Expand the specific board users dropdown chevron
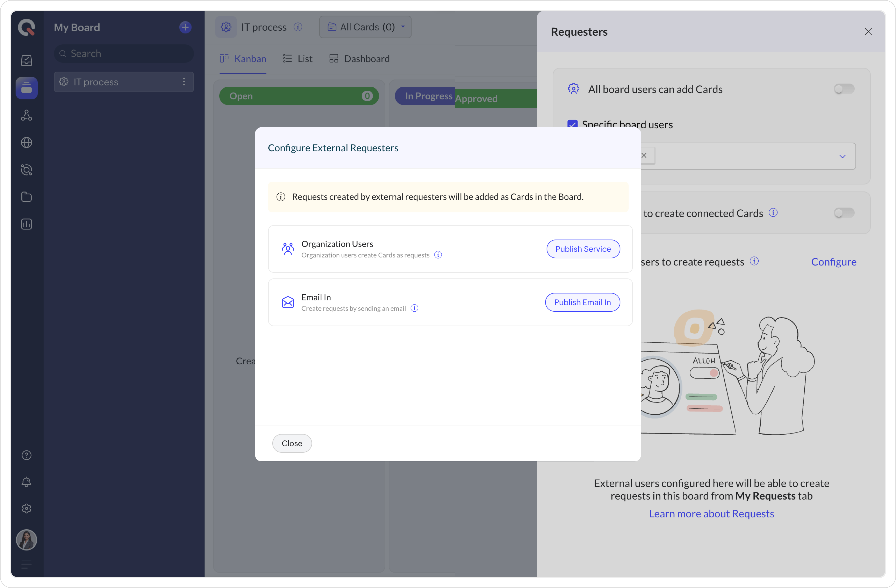The height and width of the screenshot is (588, 896). pyautogui.click(x=842, y=156)
